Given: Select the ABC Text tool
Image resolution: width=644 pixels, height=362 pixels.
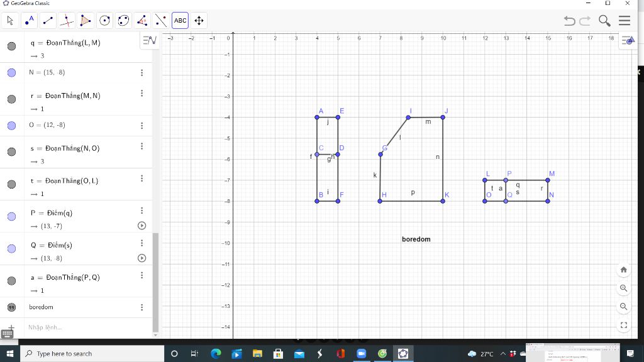Looking at the screenshot, I should pyautogui.click(x=180, y=21).
